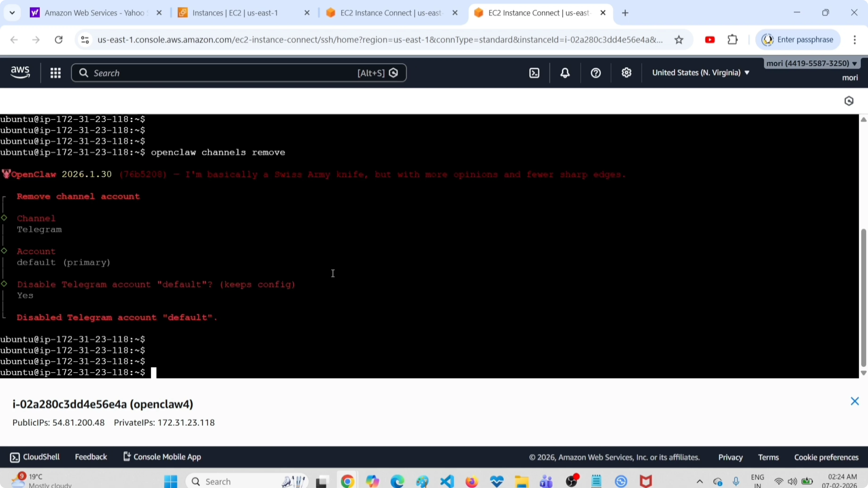The height and width of the screenshot is (488, 868).
Task: Switch to Amazon Web Services Yahoo tab
Action: 94,13
